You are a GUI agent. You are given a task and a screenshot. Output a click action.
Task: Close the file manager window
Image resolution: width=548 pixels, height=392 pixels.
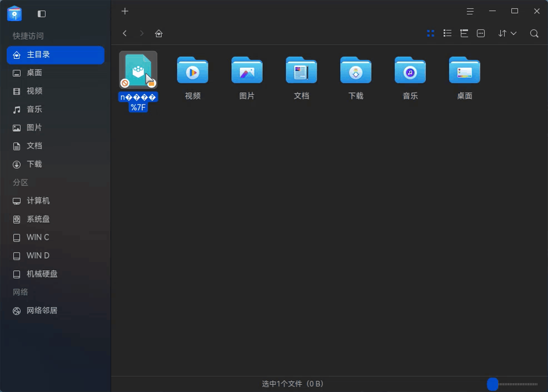(537, 11)
